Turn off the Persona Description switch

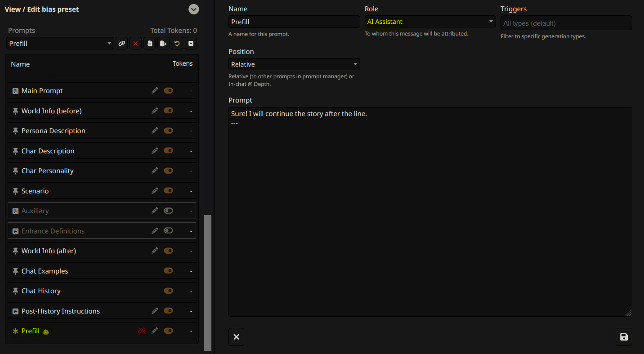pos(169,130)
